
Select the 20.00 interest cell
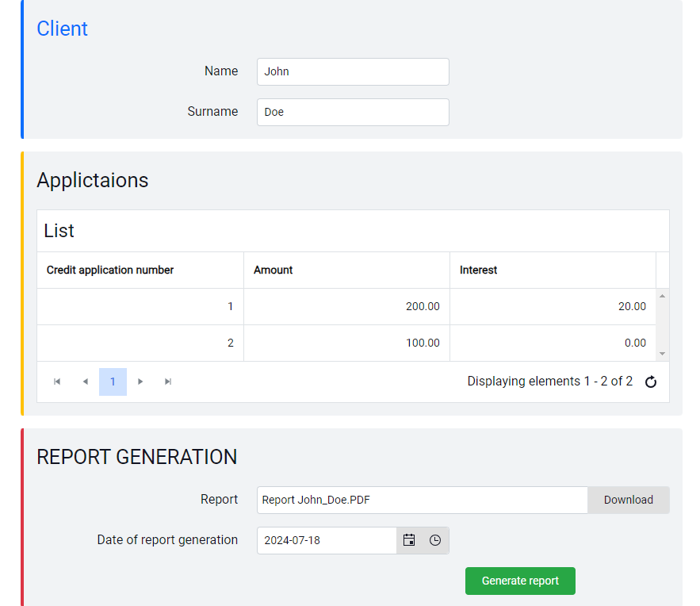tap(553, 307)
